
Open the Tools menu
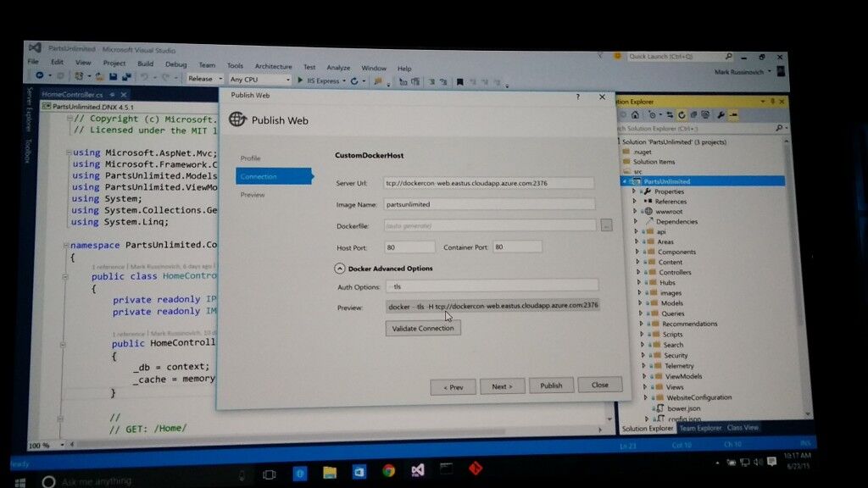pyautogui.click(x=235, y=65)
